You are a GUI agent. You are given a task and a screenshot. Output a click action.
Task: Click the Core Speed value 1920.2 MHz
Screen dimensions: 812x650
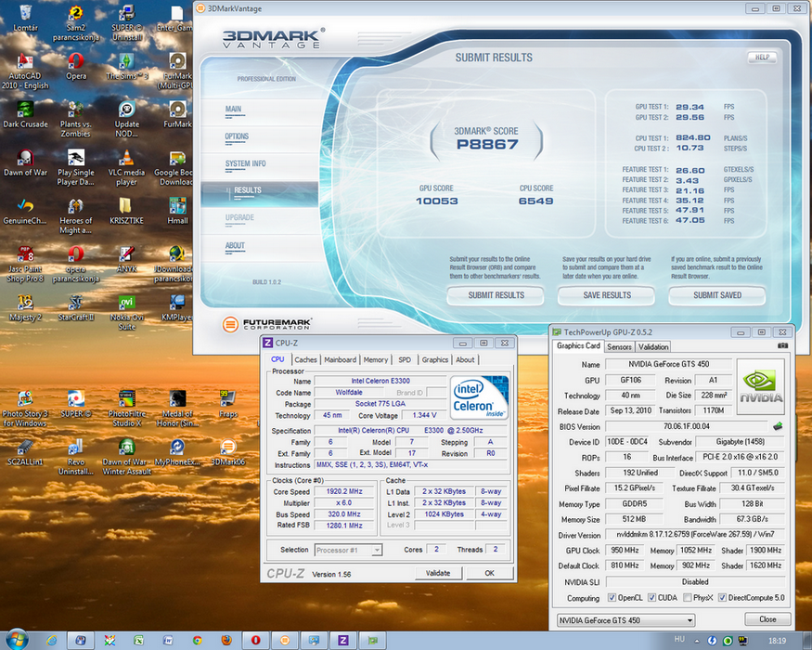tap(344, 491)
